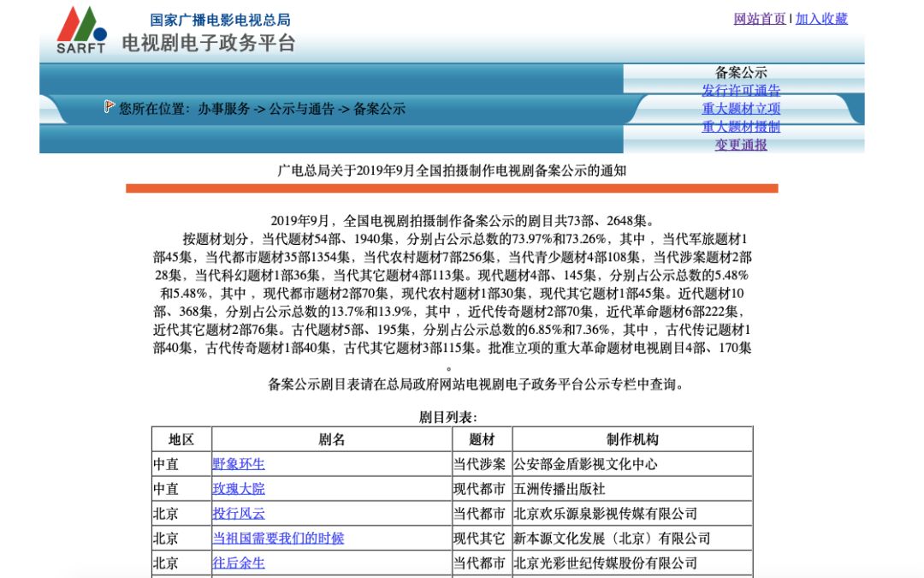The height and width of the screenshot is (578, 924).
Task: Click the 公安部金盾影视文化中心 cell
Action: coord(632,464)
